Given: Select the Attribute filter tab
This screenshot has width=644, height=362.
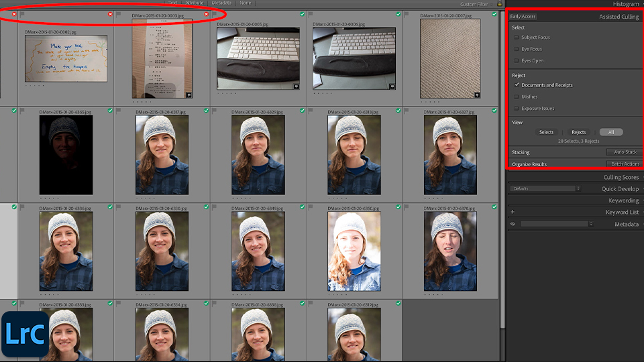Looking at the screenshot, I should click(x=195, y=3).
